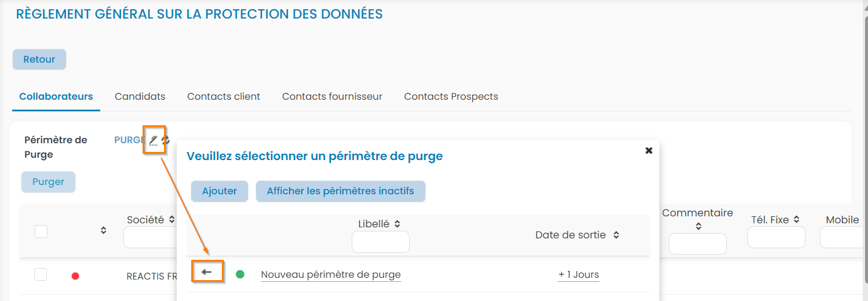Sort by the Libellé column
The height and width of the screenshot is (301, 868).
coord(397,224)
